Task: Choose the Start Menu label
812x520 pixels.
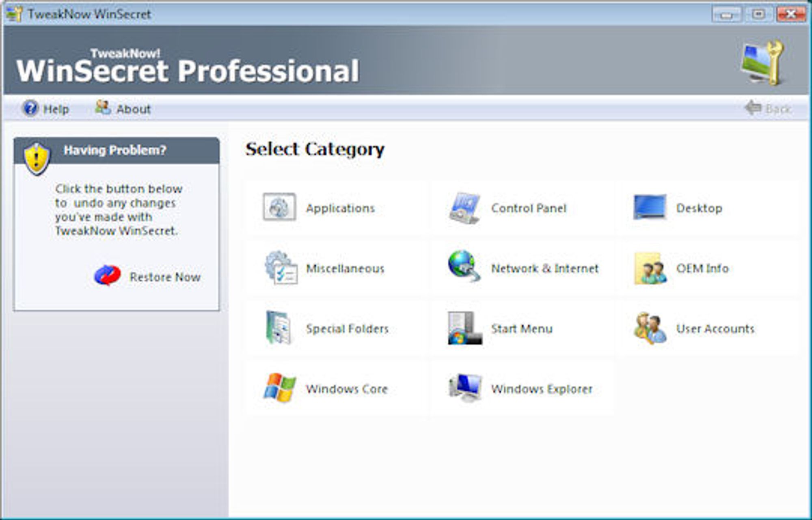Action: coord(522,328)
